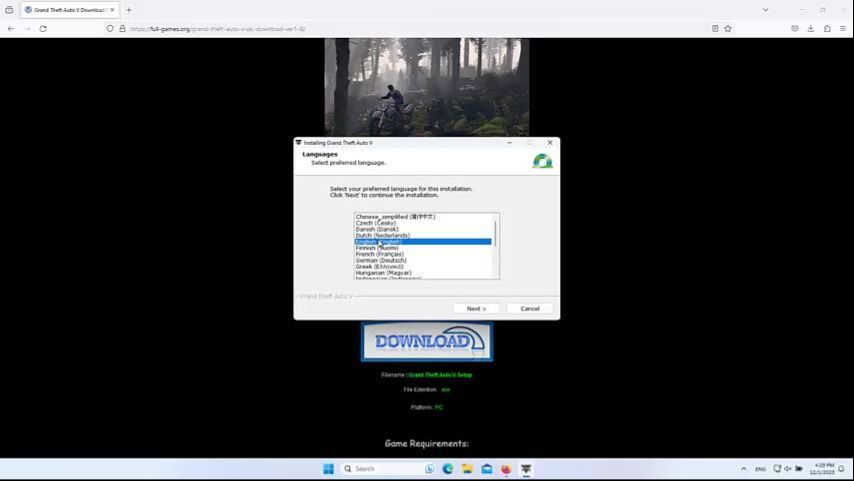The width and height of the screenshot is (854, 481).
Task: Open the notifications bell
Action: [x=841, y=469]
